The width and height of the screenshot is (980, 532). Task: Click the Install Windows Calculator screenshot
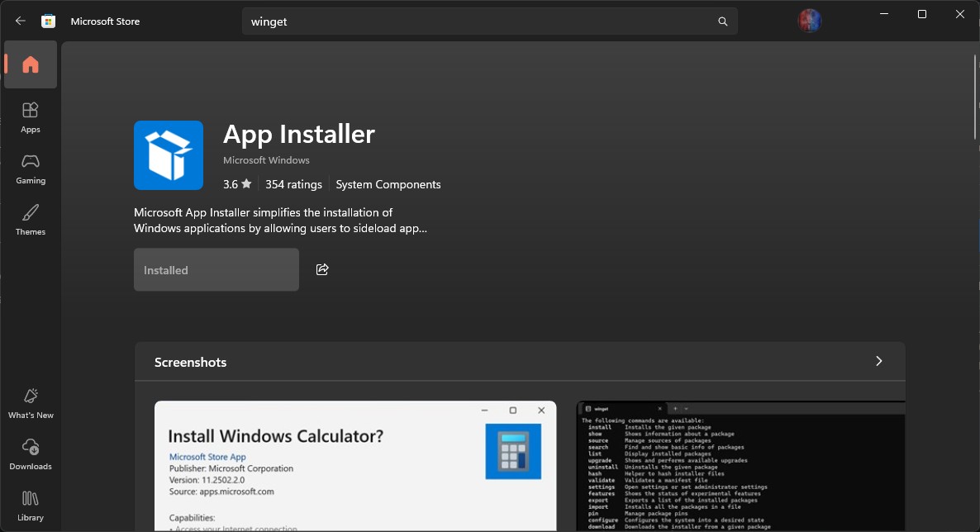(x=355, y=465)
